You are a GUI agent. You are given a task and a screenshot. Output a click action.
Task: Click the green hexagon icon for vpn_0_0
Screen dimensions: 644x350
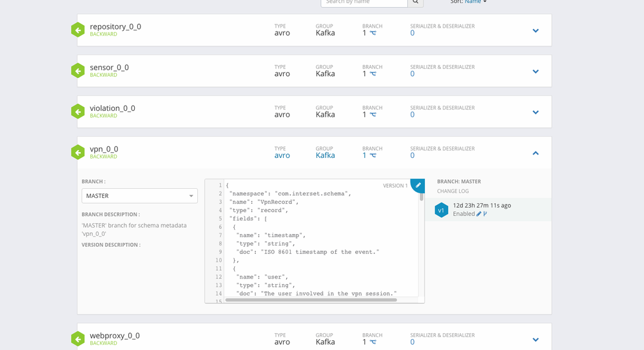[x=78, y=153]
